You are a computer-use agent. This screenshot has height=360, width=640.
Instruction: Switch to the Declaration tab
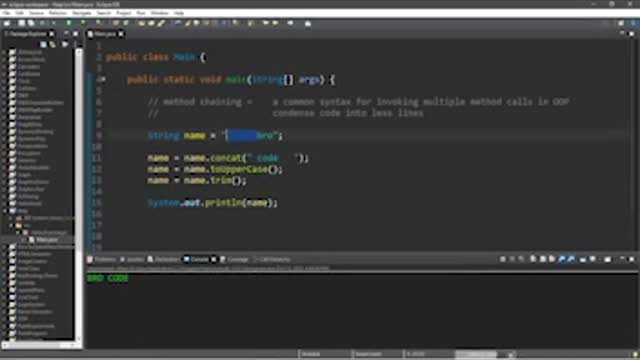point(163,259)
